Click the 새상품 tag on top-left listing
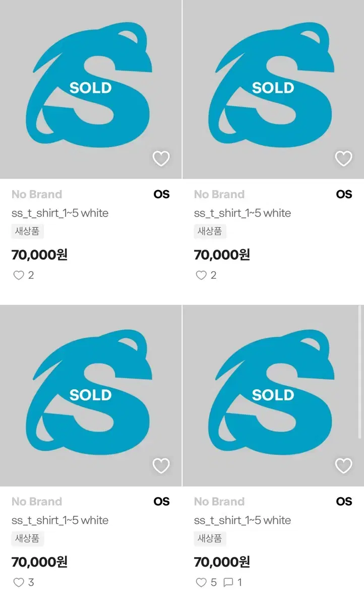 point(28,231)
